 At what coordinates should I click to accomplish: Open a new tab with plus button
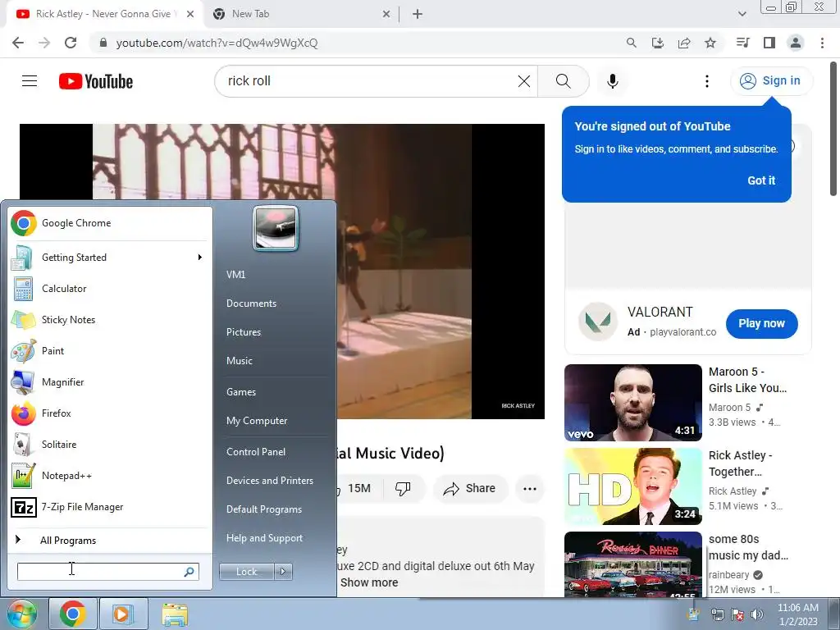pos(418,14)
